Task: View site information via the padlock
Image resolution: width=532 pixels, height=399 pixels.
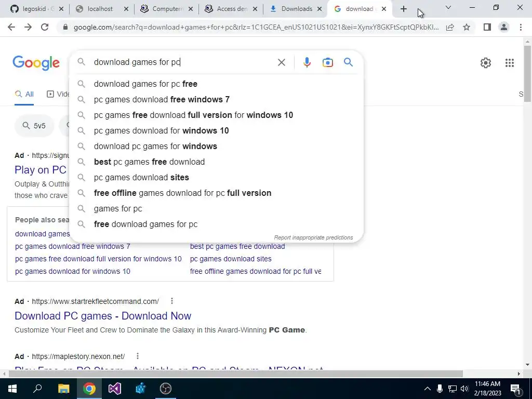Action: click(x=65, y=27)
